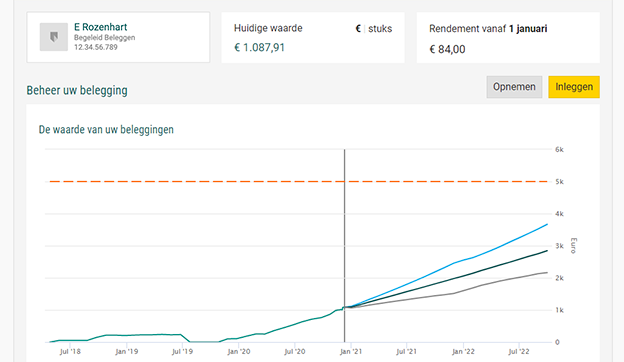Click the Rendement vanaf 1 januari card
Image resolution: width=624 pixels, height=362 pixels.
508,37
